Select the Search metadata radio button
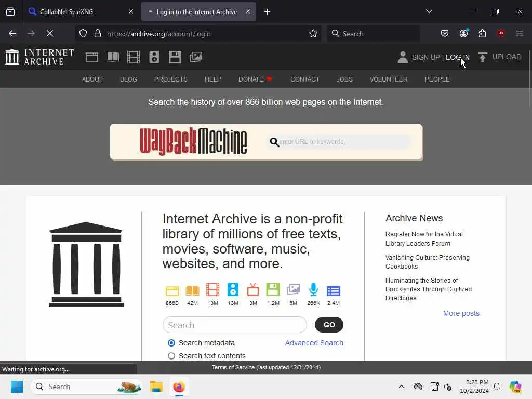 point(171,343)
